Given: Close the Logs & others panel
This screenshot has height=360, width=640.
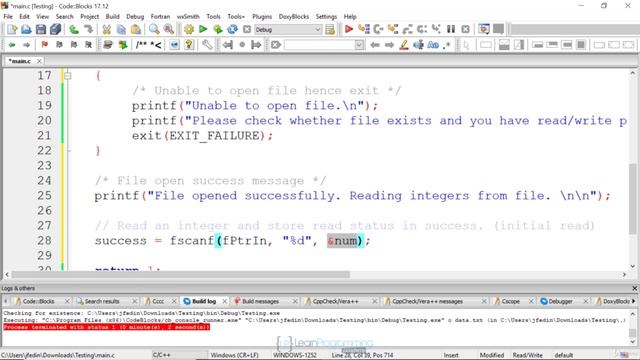Looking at the screenshot, I should coord(635,288).
